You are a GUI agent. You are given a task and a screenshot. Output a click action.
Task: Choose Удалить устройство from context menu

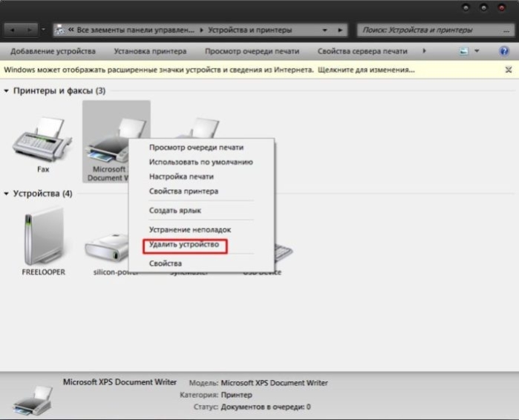(201, 244)
